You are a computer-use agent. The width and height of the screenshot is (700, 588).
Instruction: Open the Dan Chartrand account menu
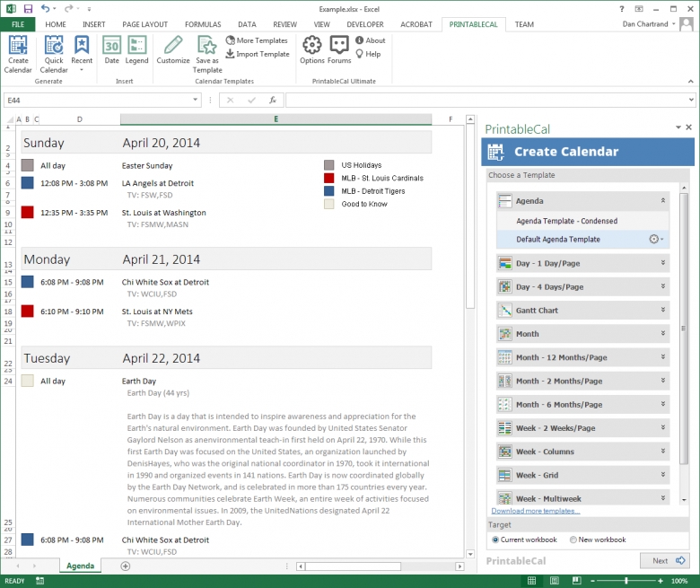tap(649, 24)
